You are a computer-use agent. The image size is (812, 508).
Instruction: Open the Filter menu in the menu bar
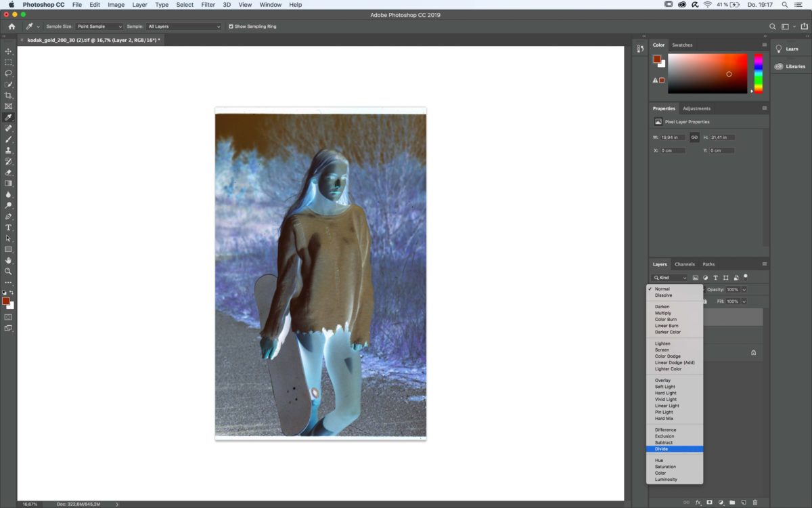(x=208, y=5)
